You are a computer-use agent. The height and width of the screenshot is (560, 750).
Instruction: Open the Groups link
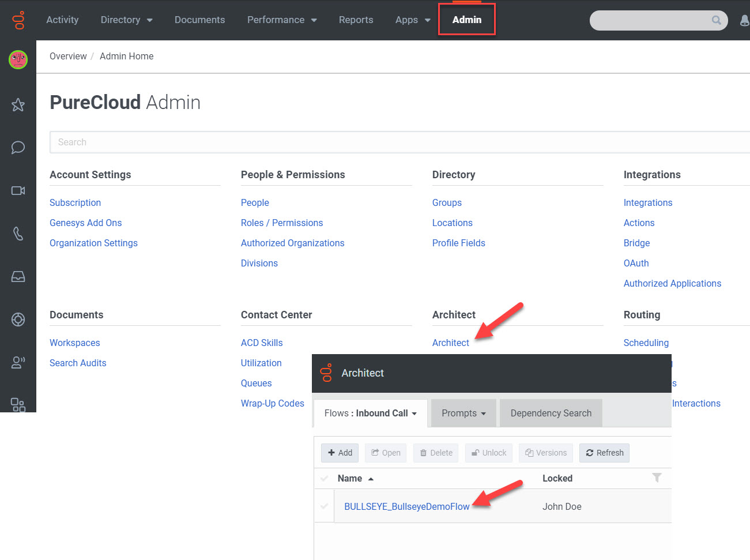(x=447, y=202)
